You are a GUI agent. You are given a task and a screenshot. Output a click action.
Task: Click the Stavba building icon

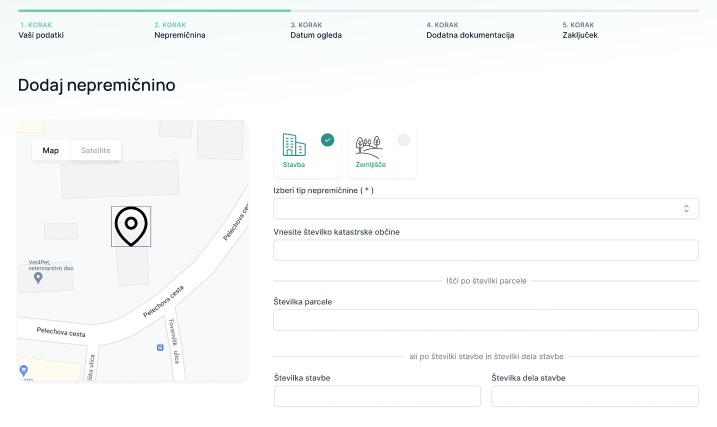[294, 145]
